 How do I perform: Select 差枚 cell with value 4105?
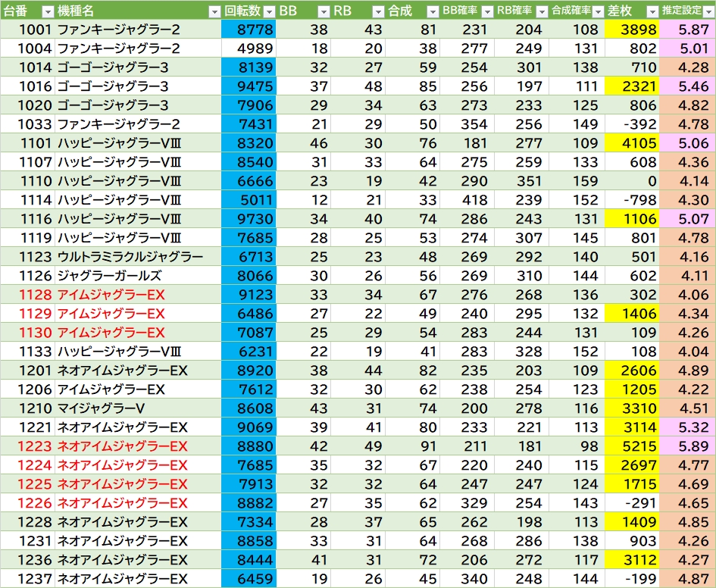632,143
